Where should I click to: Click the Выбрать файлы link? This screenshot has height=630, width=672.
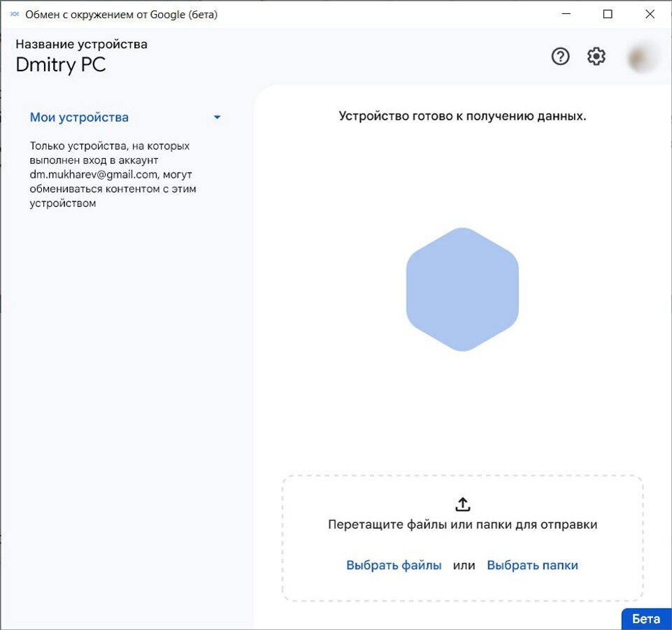(x=394, y=565)
